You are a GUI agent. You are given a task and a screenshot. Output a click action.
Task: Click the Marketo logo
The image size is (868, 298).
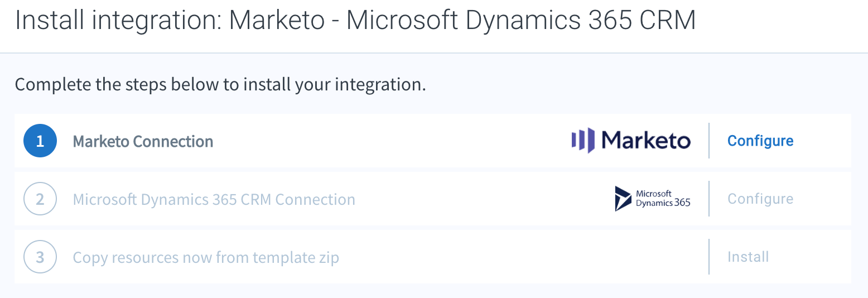tap(631, 141)
